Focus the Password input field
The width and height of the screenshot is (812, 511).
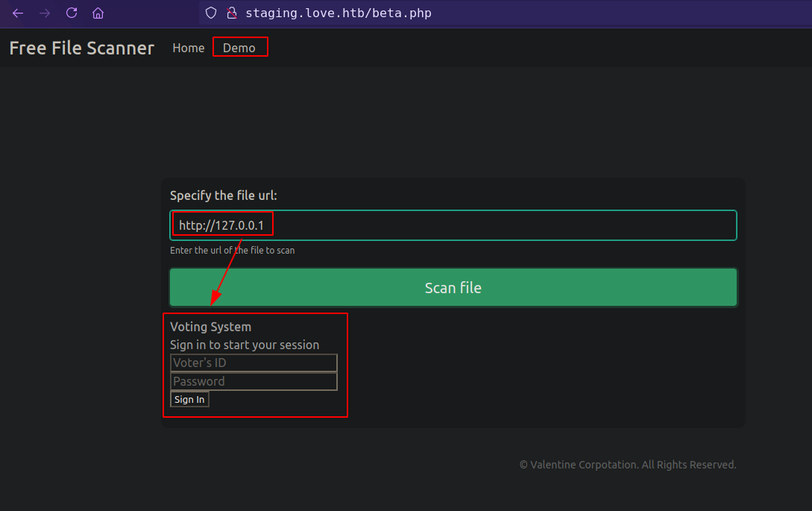(x=254, y=381)
